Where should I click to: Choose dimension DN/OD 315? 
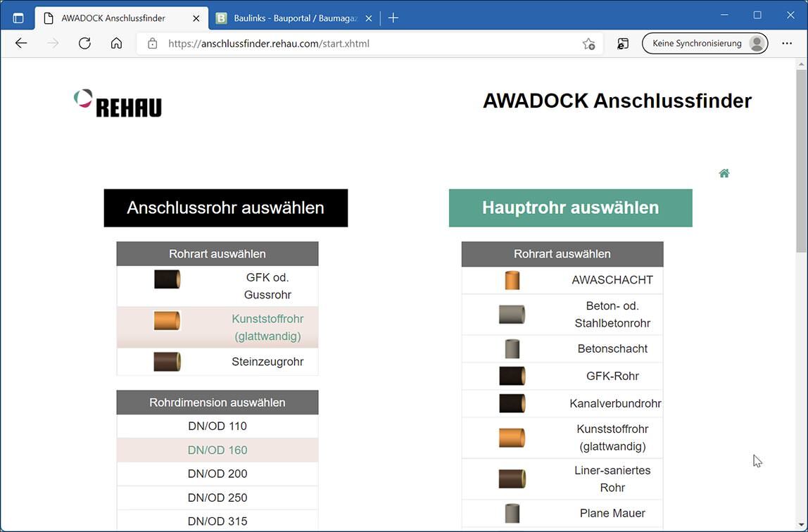(x=217, y=521)
